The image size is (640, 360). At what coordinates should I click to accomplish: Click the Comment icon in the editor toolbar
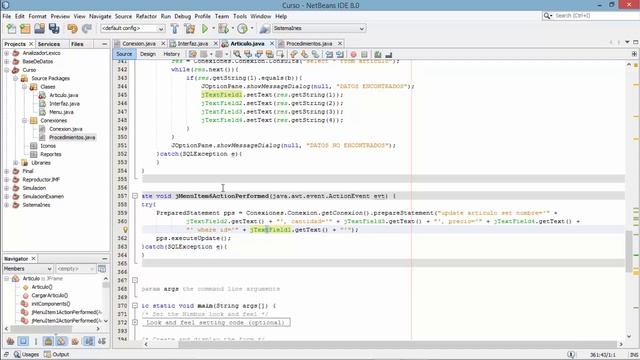tap(377, 54)
